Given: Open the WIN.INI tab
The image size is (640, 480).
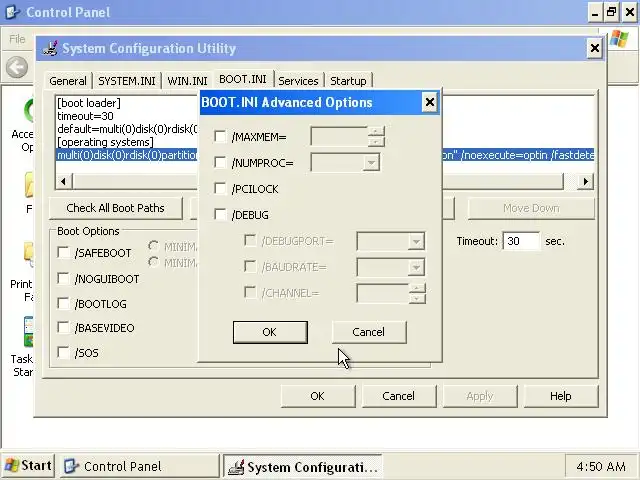Looking at the screenshot, I should tap(187, 81).
